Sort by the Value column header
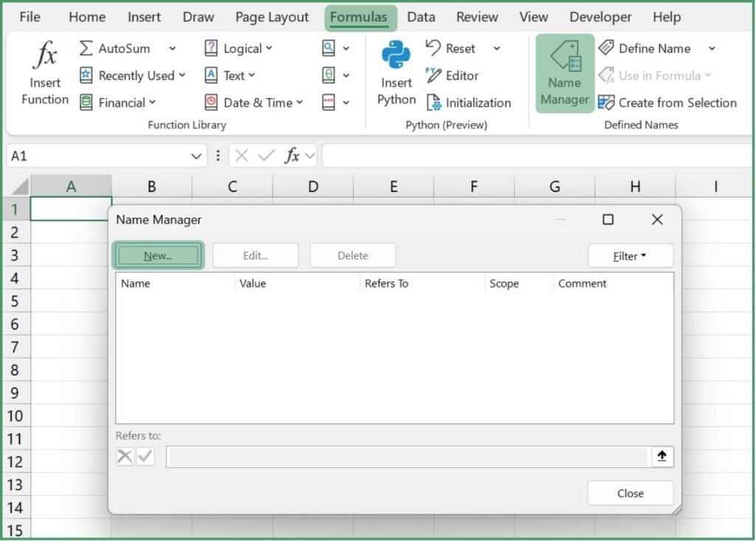The height and width of the screenshot is (541, 756). click(x=298, y=283)
